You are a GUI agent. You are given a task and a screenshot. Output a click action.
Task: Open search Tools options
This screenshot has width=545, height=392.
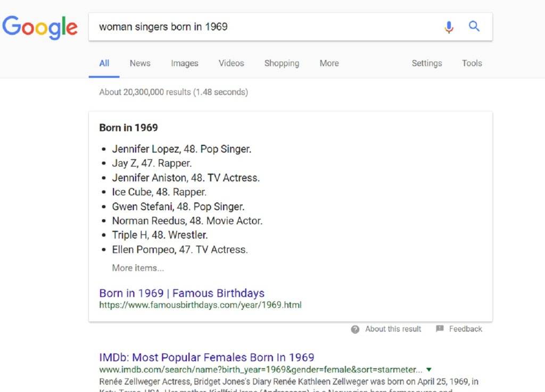(472, 63)
